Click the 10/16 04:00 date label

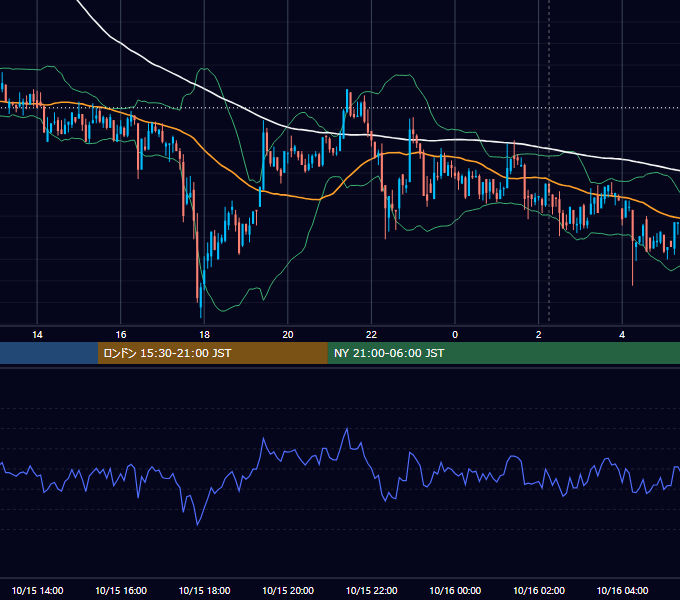click(x=622, y=590)
